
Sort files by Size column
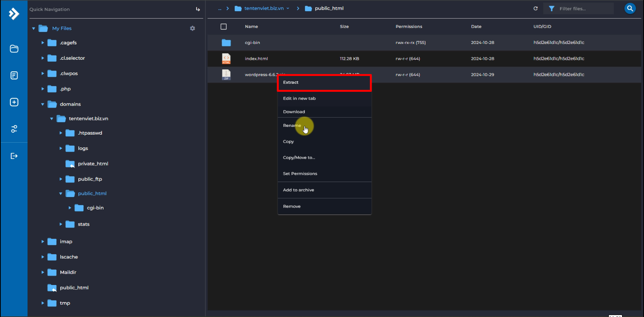(344, 27)
